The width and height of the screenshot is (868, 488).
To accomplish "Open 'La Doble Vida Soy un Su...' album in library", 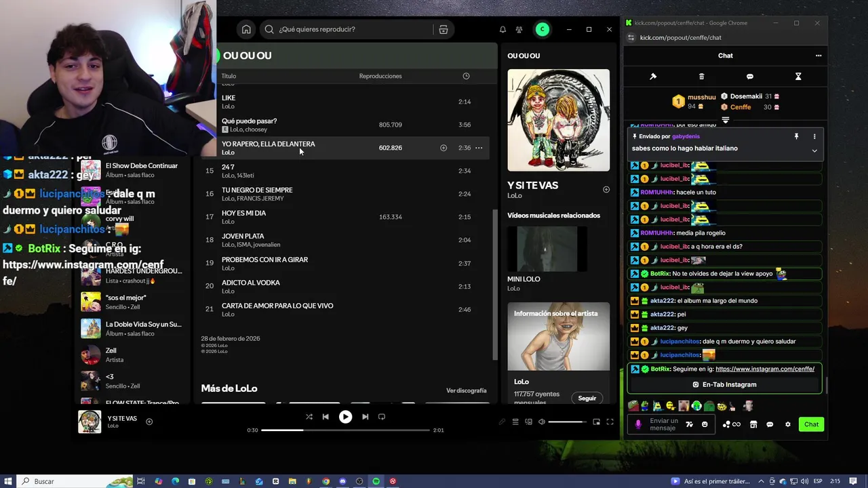I will (x=132, y=328).
